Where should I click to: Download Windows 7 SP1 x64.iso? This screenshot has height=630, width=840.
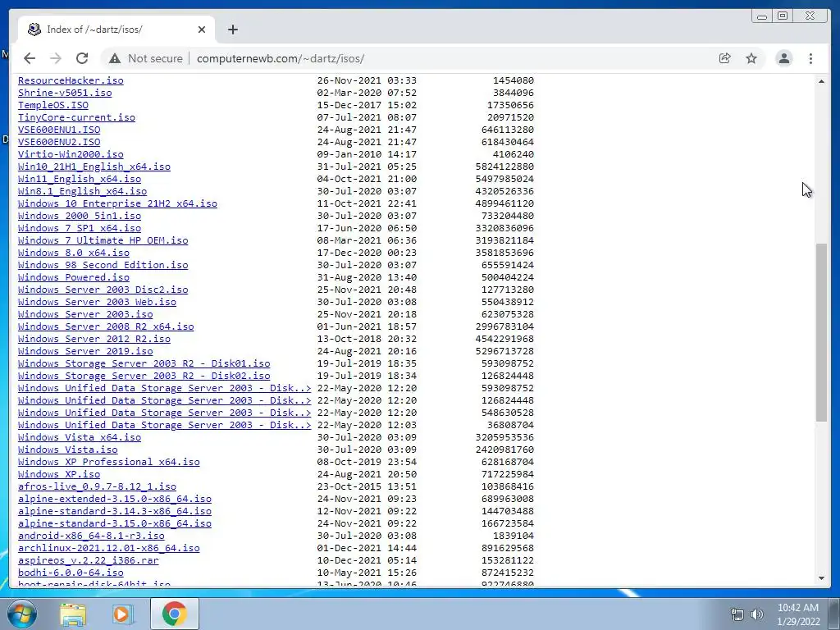[80, 228]
